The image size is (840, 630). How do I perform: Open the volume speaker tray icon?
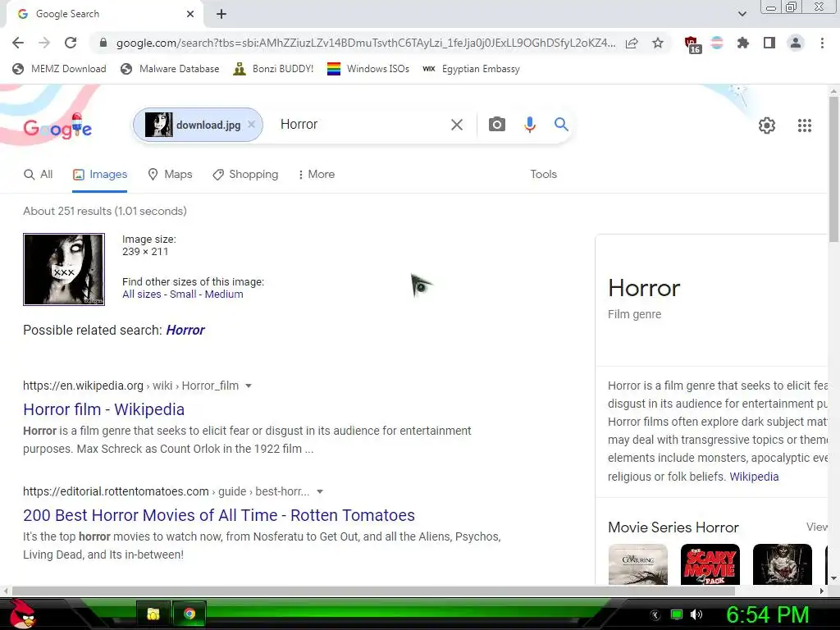pos(696,614)
